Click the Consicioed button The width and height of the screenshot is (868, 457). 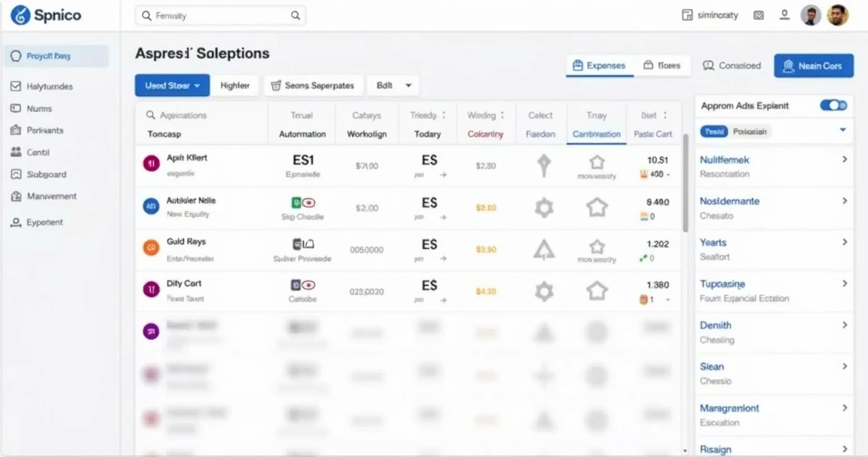pyautogui.click(x=732, y=66)
